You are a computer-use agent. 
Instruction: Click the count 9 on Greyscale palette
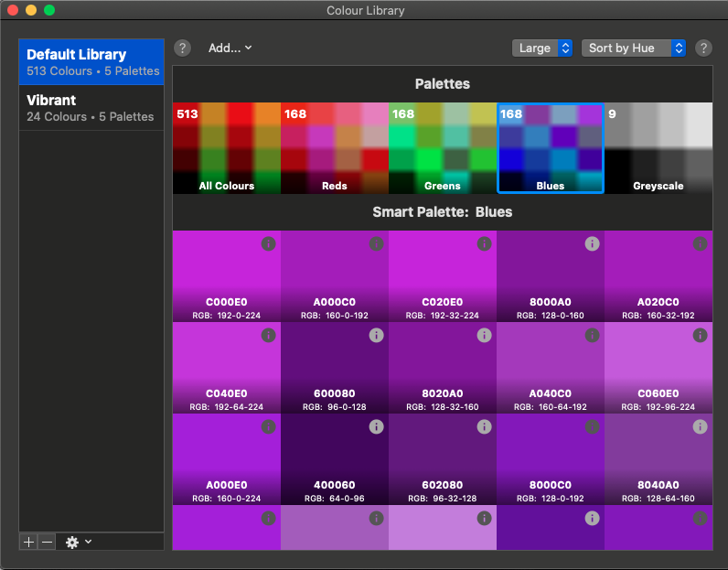[x=613, y=113]
